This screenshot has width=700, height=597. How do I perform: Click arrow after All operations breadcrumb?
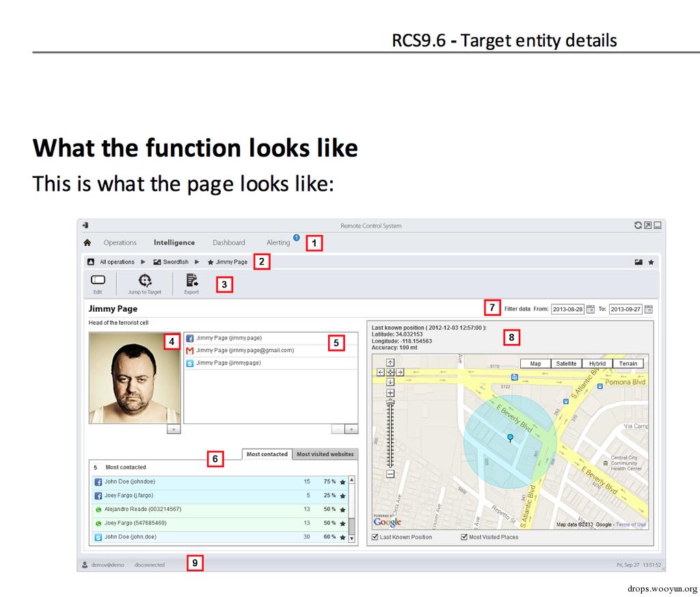(144, 262)
